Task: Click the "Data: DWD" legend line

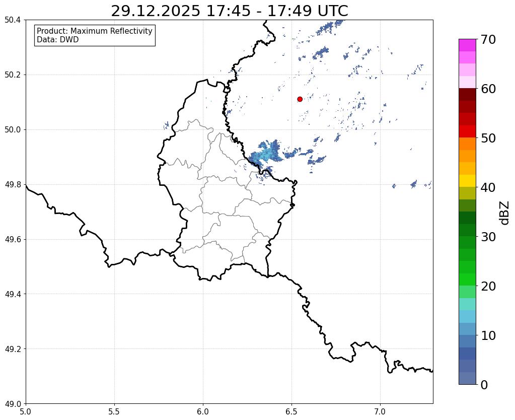Action: 57,40
